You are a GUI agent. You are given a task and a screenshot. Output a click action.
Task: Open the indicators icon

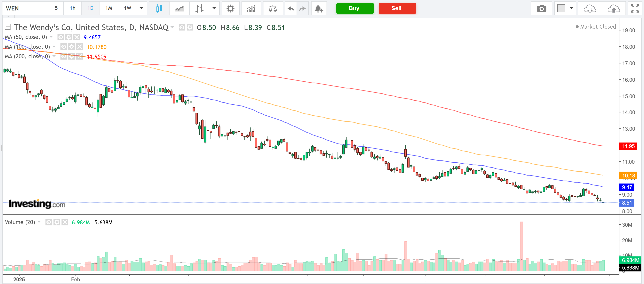tap(251, 8)
